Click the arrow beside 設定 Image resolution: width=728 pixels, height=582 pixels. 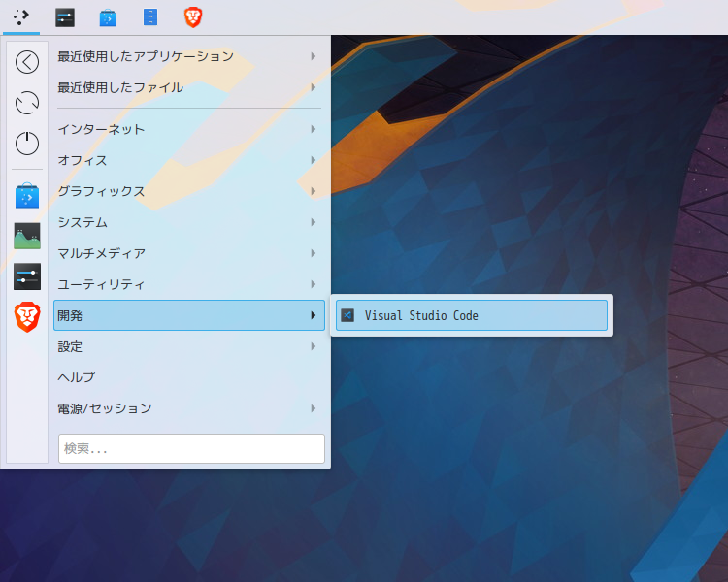(x=314, y=346)
